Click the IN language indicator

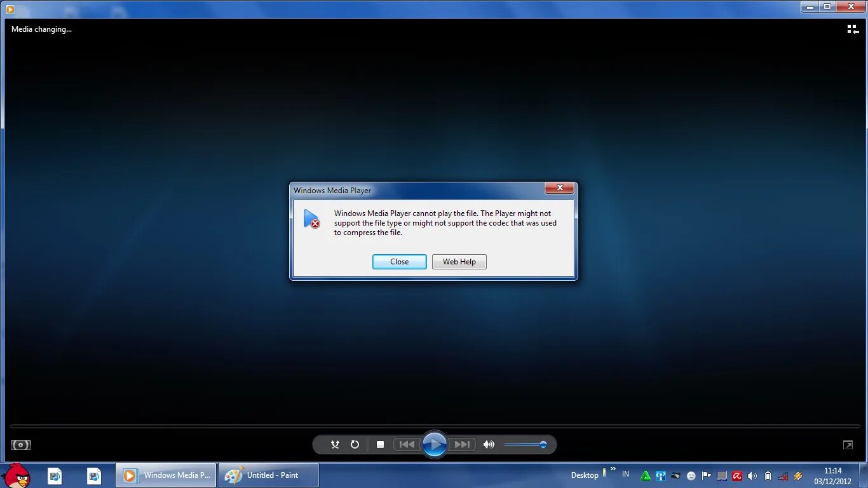(x=626, y=474)
